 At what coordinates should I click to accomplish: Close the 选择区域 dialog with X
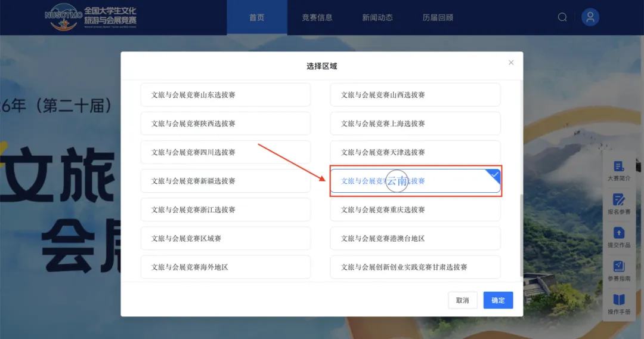click(511, 63)
